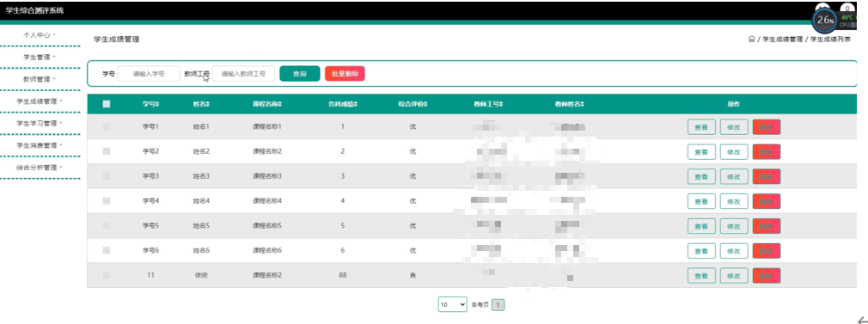This screenshot has width=868, height=324.
Task: Select the checkbox for row 学号2
Action: tap(107, 151)
